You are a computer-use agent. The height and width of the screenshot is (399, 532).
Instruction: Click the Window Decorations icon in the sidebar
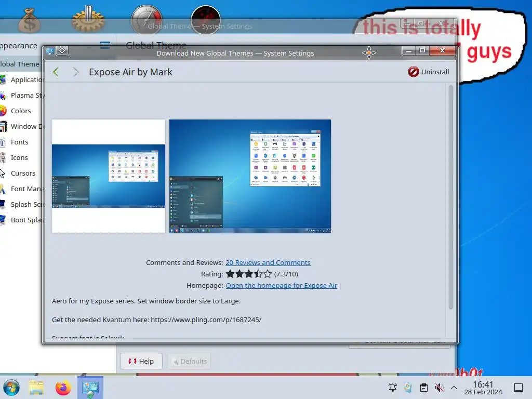[x=3, y=127]
